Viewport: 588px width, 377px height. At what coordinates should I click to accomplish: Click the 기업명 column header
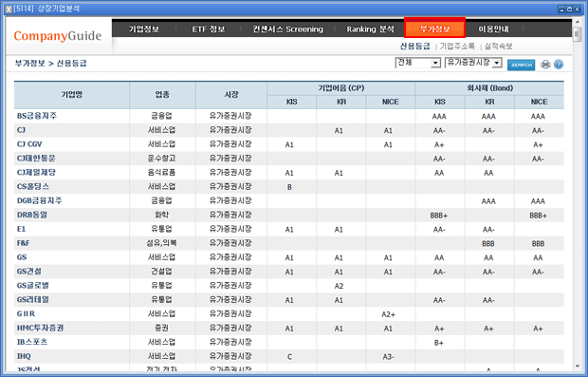pyautogui.click(x=72, y=95)
